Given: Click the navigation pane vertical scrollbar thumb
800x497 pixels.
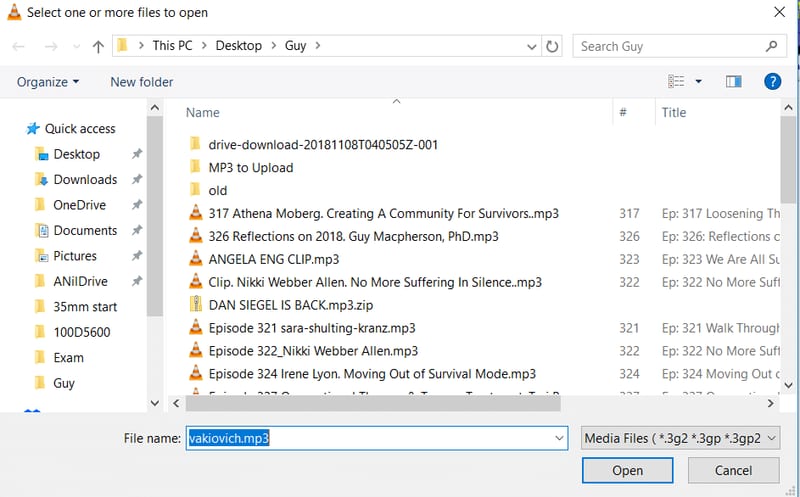Looking at the screenshot, I should coord(155,216).
